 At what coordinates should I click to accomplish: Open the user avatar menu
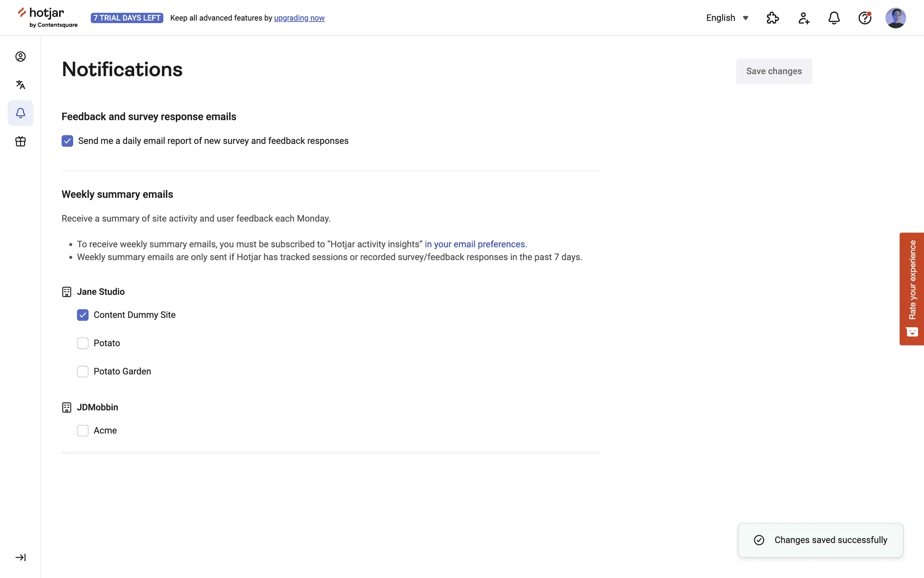[x=895, y=18]
